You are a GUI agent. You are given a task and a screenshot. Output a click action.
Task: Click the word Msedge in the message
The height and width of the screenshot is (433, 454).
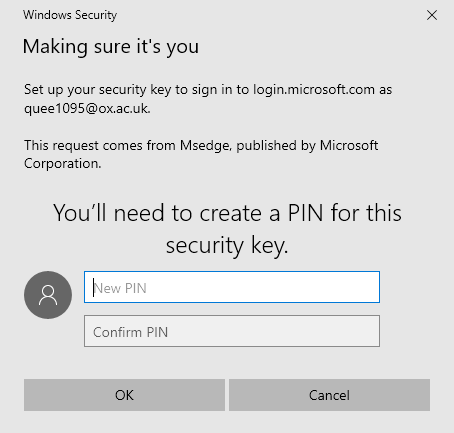(206, 146)
